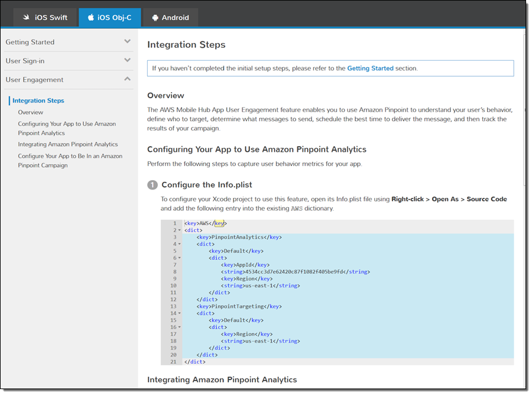Open the Getting Started link in the notice box
Image resolution: width=532 pixels, height=395 pixels.
370,68
